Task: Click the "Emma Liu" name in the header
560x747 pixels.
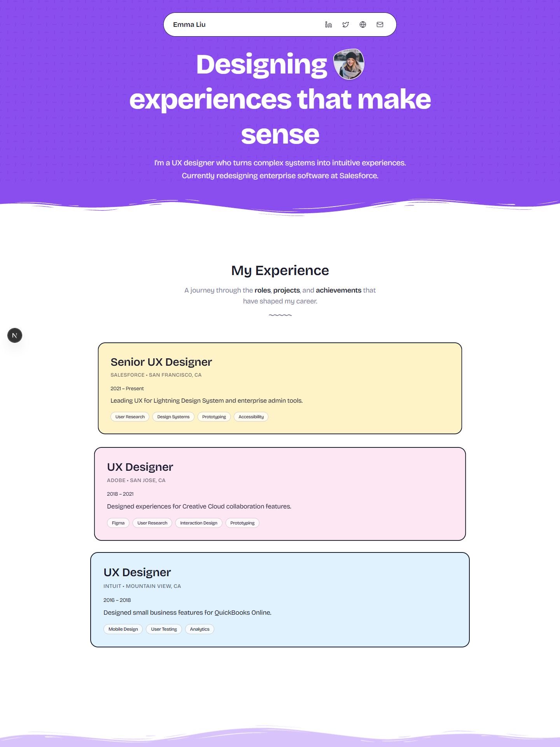Action: pyautogui.click(x=189, y=24)
